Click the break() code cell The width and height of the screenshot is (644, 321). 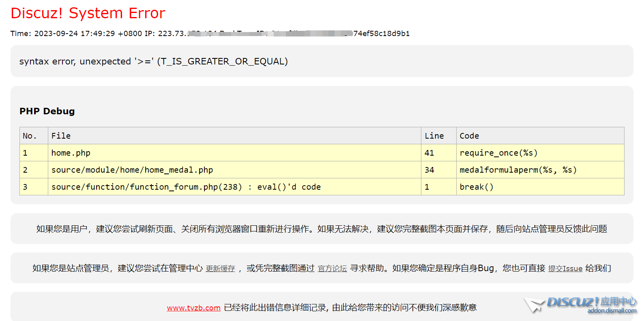540,187
